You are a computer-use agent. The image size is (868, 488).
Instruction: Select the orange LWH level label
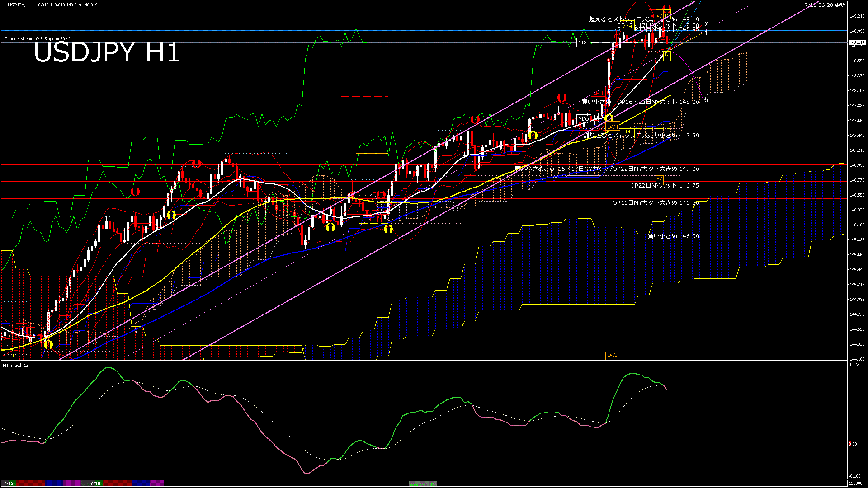(x=612, y=127)
